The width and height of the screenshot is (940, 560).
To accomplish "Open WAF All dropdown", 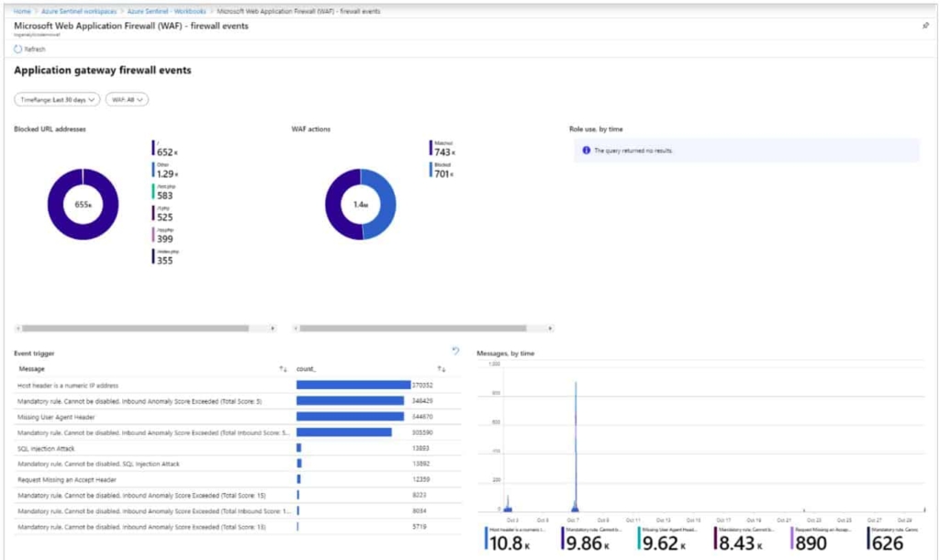I will 127,99.
